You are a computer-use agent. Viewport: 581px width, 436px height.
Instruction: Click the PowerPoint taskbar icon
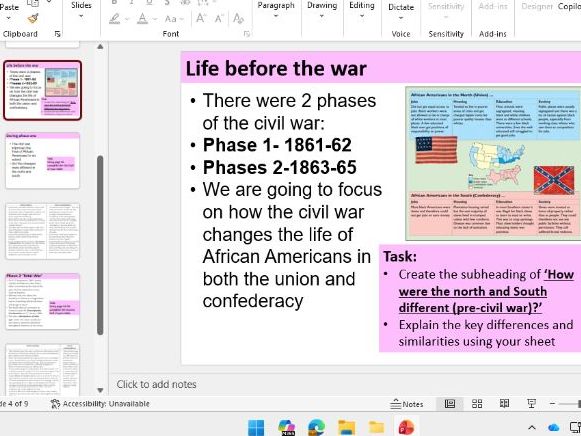click(x=406, y=428)
